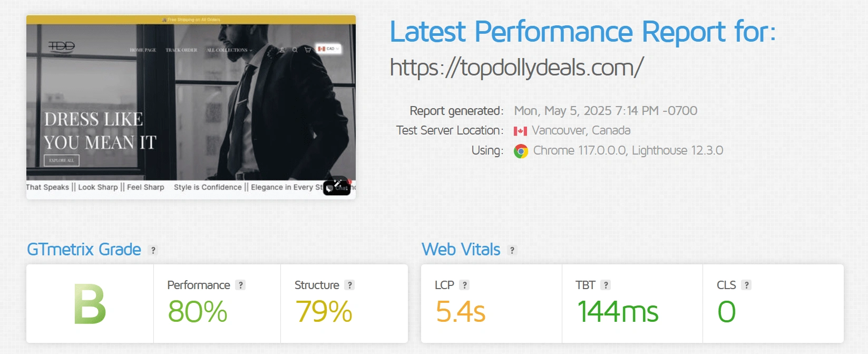Click the GTmetrix Grade heading

pyautogui.click(x=84, y=249)
